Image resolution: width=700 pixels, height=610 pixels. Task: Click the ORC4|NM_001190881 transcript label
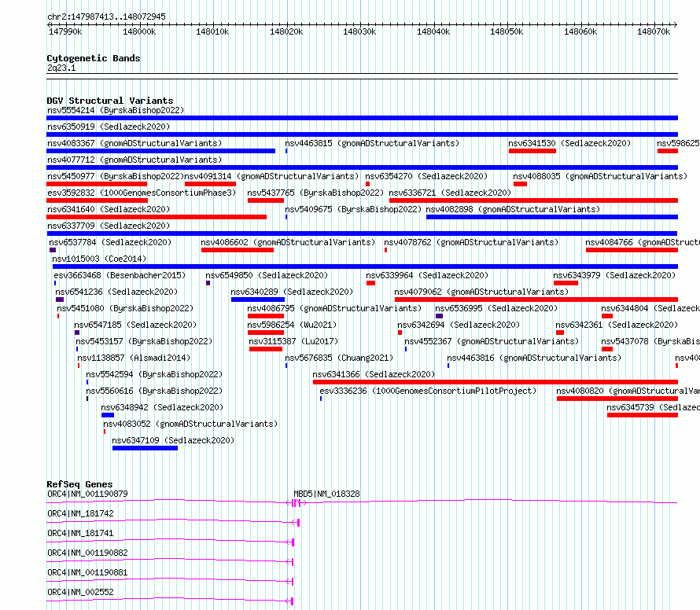87,572
